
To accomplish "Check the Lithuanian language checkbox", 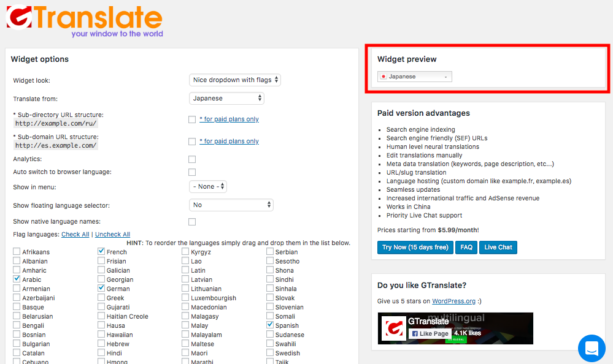I will point(185,288).
